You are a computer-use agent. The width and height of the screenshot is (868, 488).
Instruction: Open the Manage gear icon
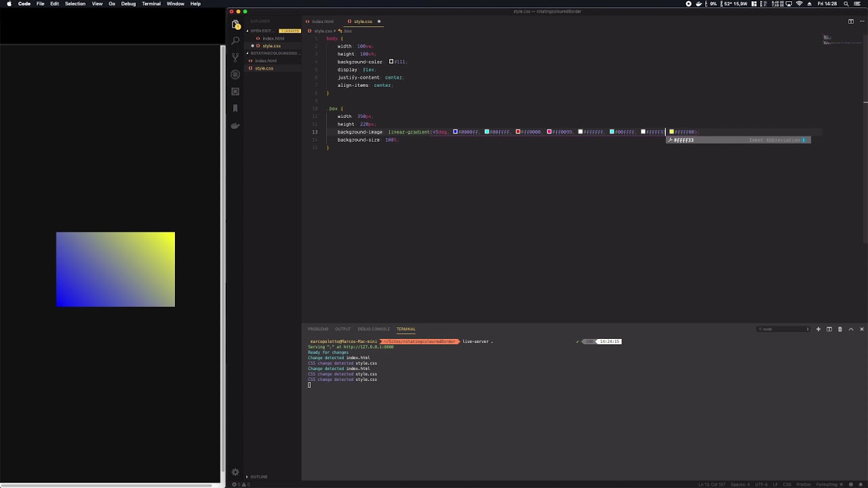click(x=235, y=472)
